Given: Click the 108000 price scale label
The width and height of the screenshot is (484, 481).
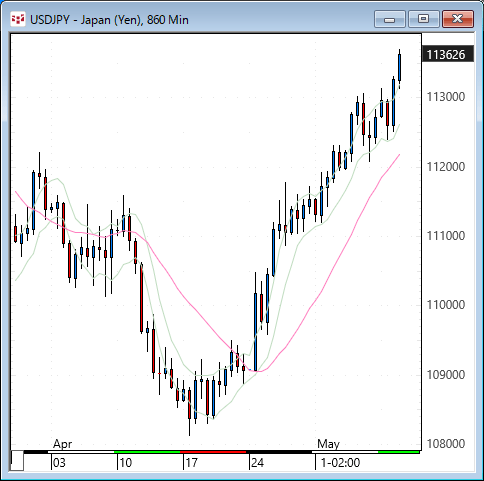Looking at the screenshot, I should coord(446,444).
